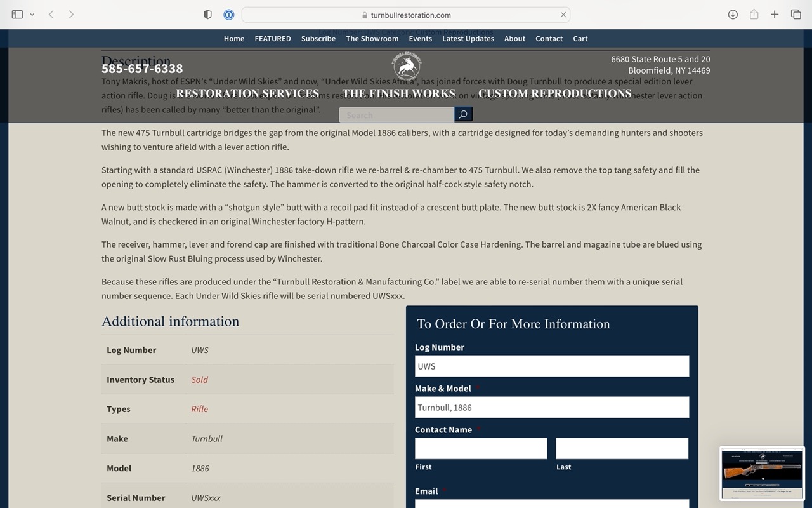812x508 pixels.
Task: Open the privacy shield report icon
Action: pyautogui.click(x=207, y=15)
